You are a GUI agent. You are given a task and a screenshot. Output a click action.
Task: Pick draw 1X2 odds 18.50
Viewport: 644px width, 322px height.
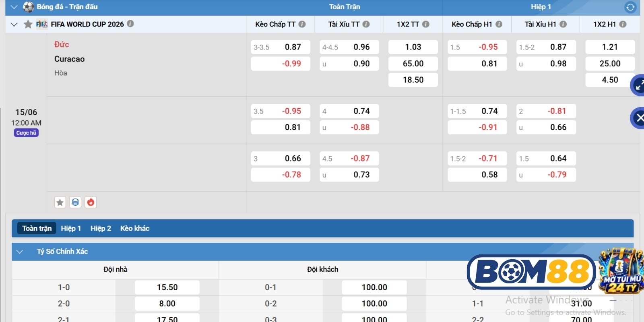[x=413, y=80]
